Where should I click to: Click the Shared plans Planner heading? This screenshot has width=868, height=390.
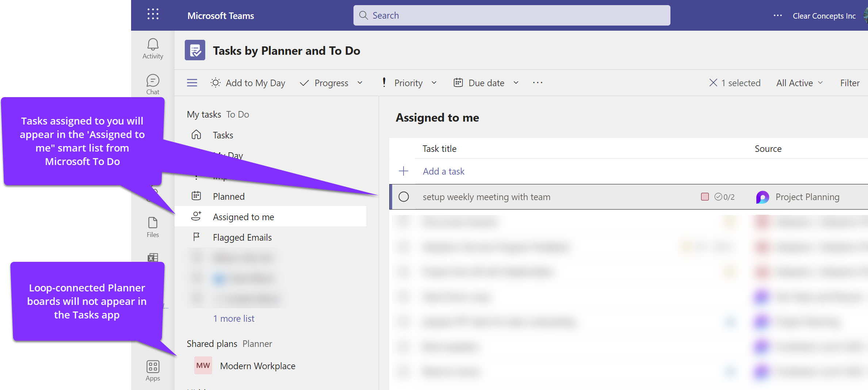click(x=229, y=344)
